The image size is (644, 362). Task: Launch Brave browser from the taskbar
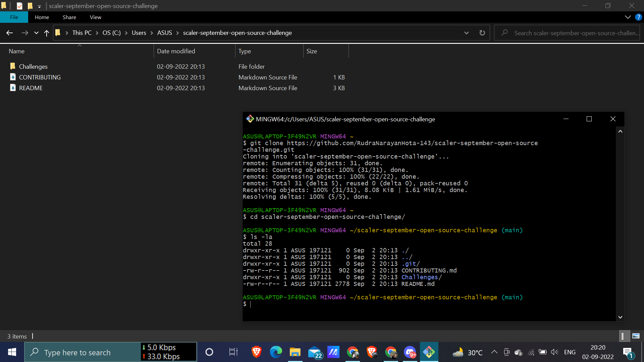tap(256, 352)
